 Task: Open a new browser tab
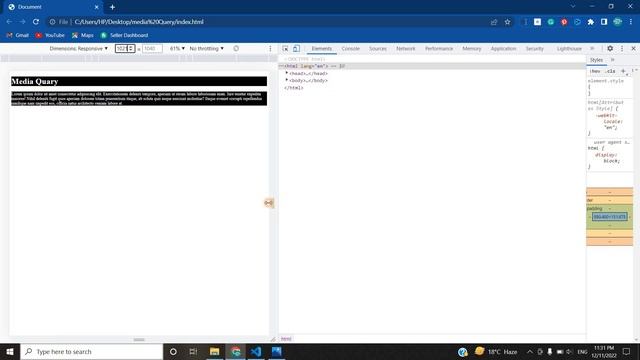tap(112, 7)
